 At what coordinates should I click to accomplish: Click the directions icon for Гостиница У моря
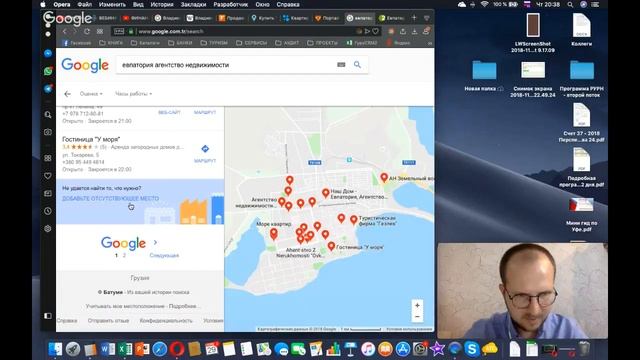205,149
